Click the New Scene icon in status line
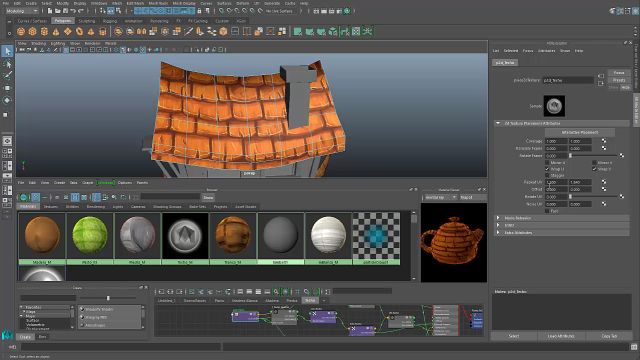Viewport: 640px width, 360px height. tap(49, 11)
